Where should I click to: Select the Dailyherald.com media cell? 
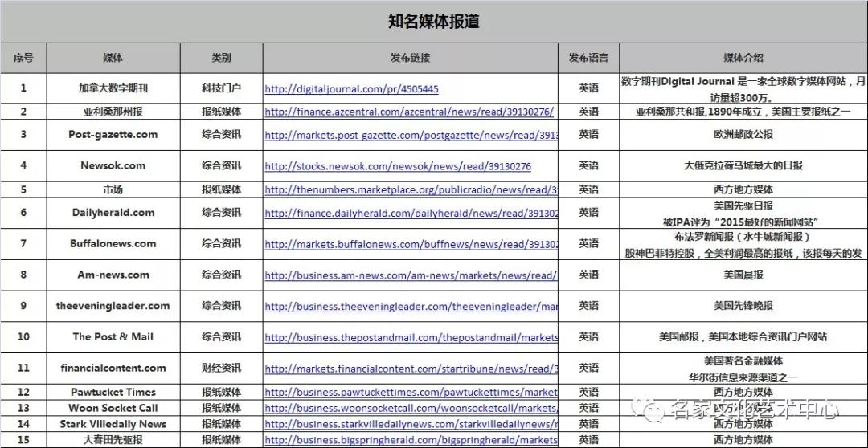[113, 213]
